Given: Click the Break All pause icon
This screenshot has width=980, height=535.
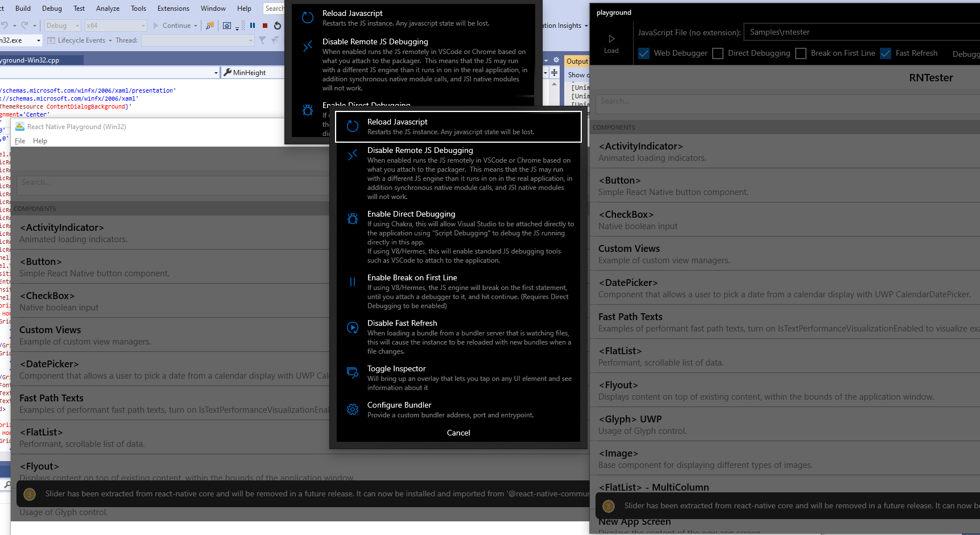Looking at the screenshot, I should click(252, 26).
